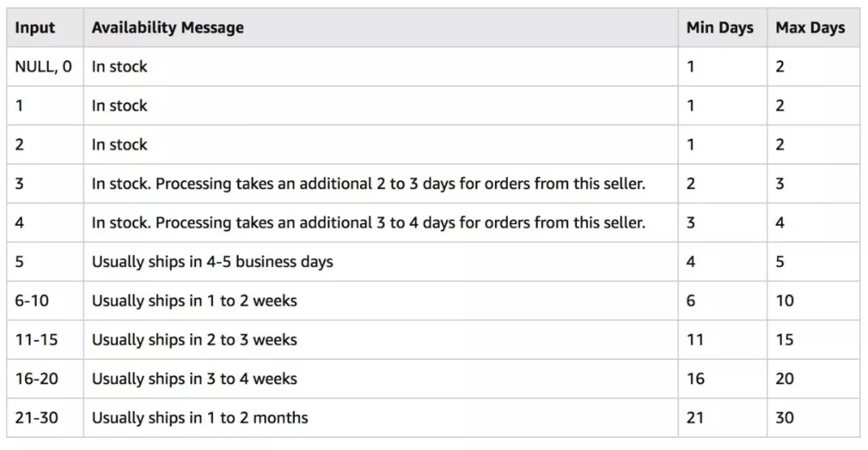Select Min Days value 21
868x450 pixels.
click(694, 418)
